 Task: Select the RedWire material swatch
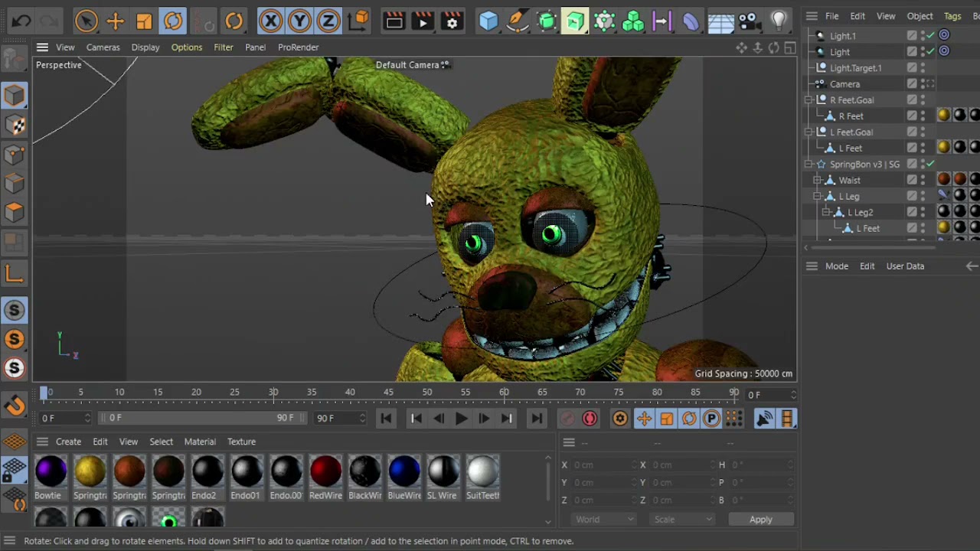click(x=325, y=472)
